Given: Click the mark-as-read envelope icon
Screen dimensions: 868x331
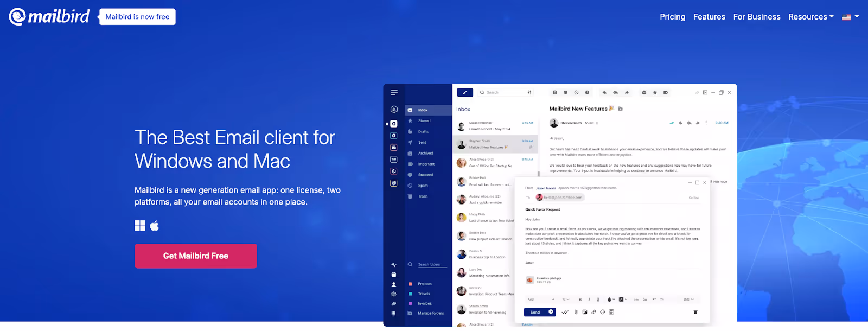Looking at the screenshot, I should 644,92.
